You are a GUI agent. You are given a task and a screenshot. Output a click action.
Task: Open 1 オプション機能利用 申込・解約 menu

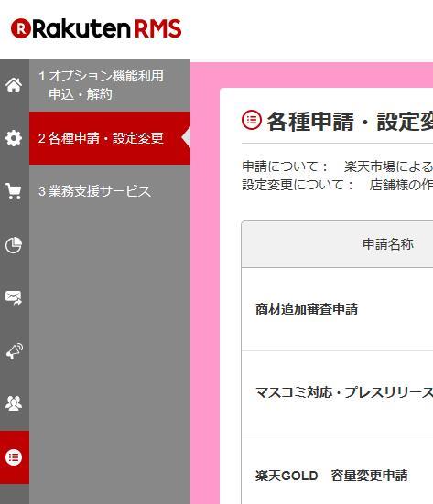point(110,85)
